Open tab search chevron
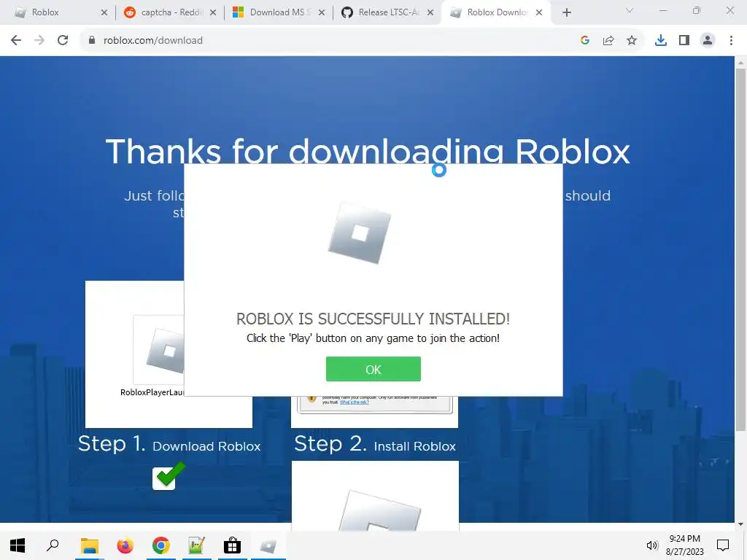Screen dimensions: 747x560 630,10
